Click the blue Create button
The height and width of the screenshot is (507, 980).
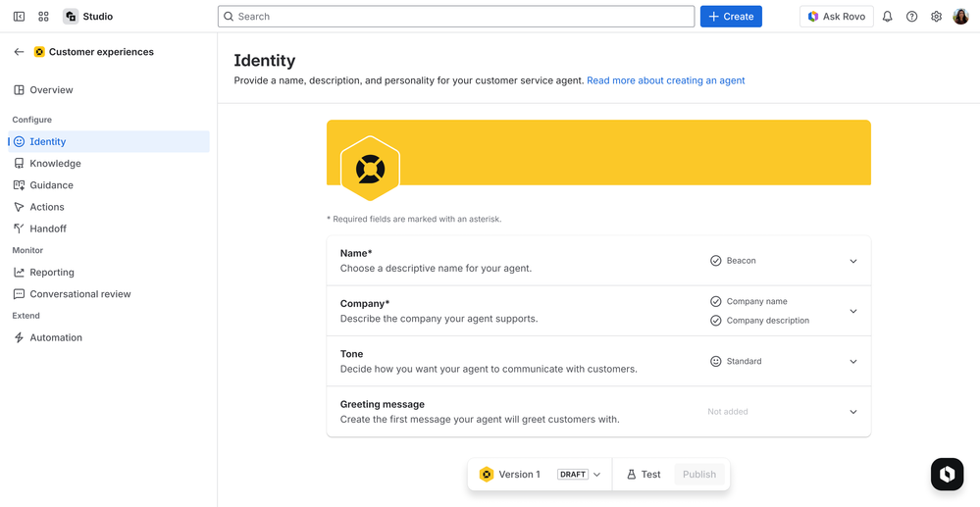731,17
